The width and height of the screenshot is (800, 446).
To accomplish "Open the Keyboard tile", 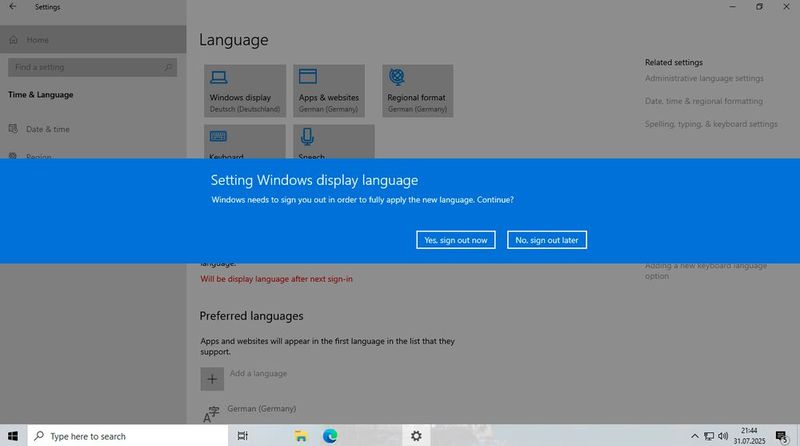I will point(245,142).
